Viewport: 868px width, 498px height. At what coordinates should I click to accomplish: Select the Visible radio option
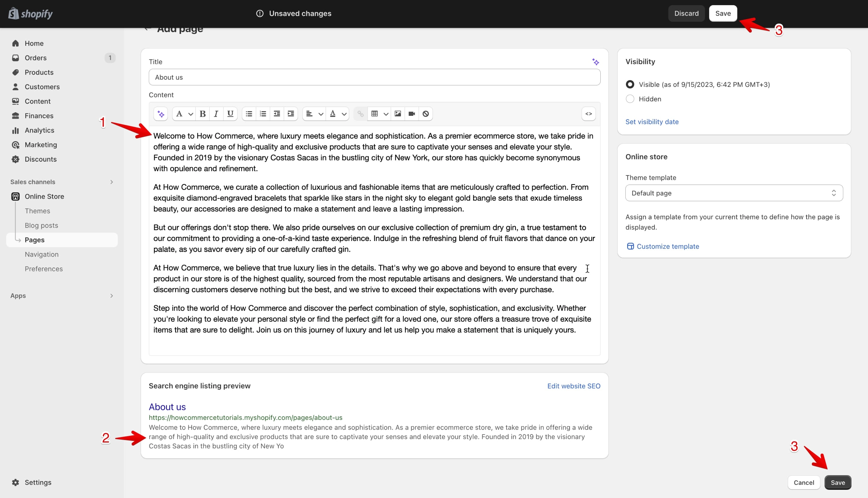pos(630,84)
